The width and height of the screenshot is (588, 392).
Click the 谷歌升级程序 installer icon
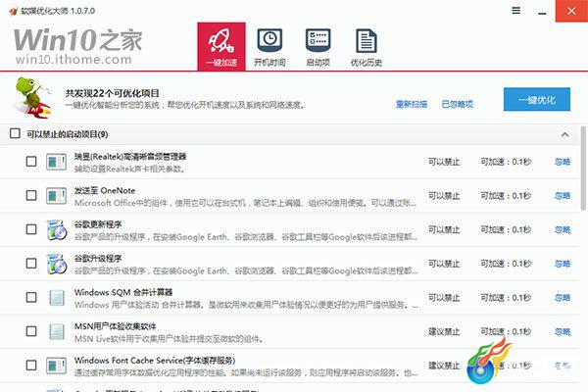(57, 264)
